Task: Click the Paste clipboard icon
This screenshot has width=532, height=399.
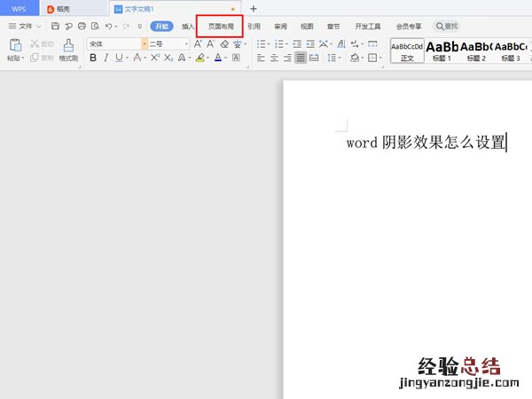Action: 15,45
